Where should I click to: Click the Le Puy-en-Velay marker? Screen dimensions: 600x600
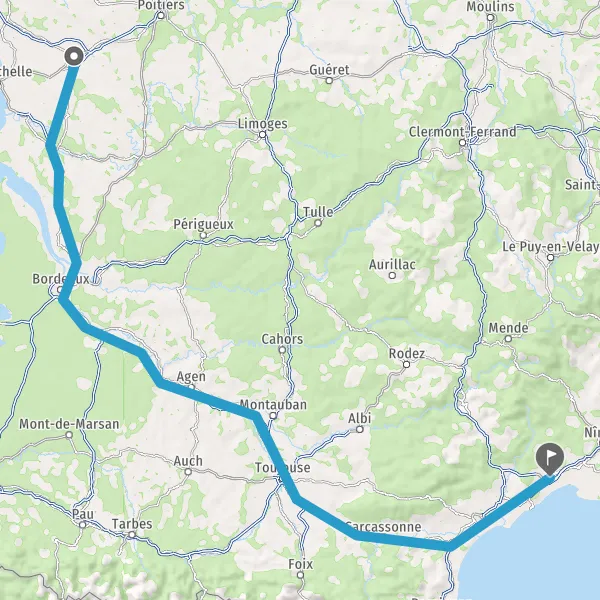click(x=550, y=258)
